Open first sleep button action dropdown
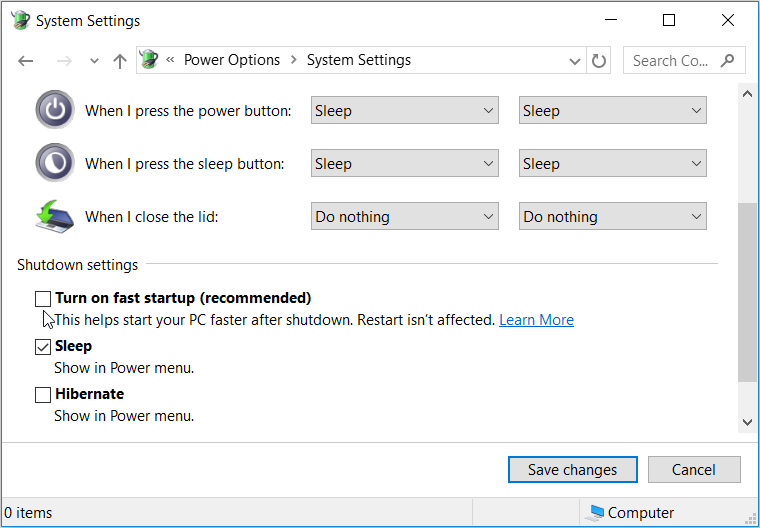Viewport: 760px width, 528px height. 404,164
